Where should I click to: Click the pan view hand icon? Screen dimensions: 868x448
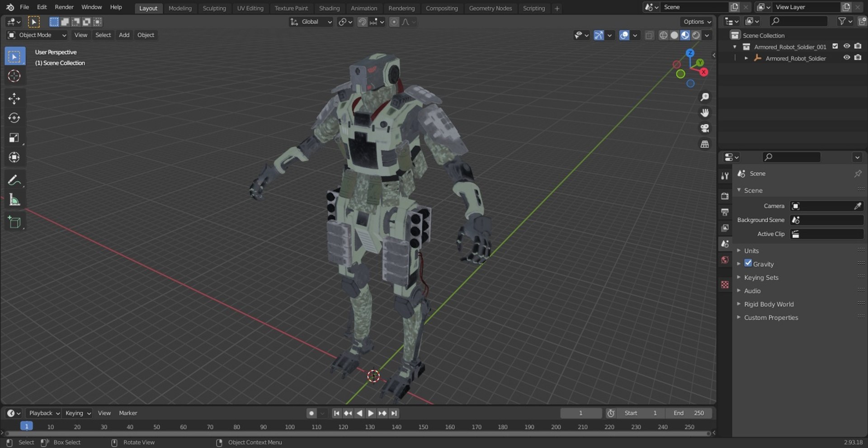coord(704,113)
